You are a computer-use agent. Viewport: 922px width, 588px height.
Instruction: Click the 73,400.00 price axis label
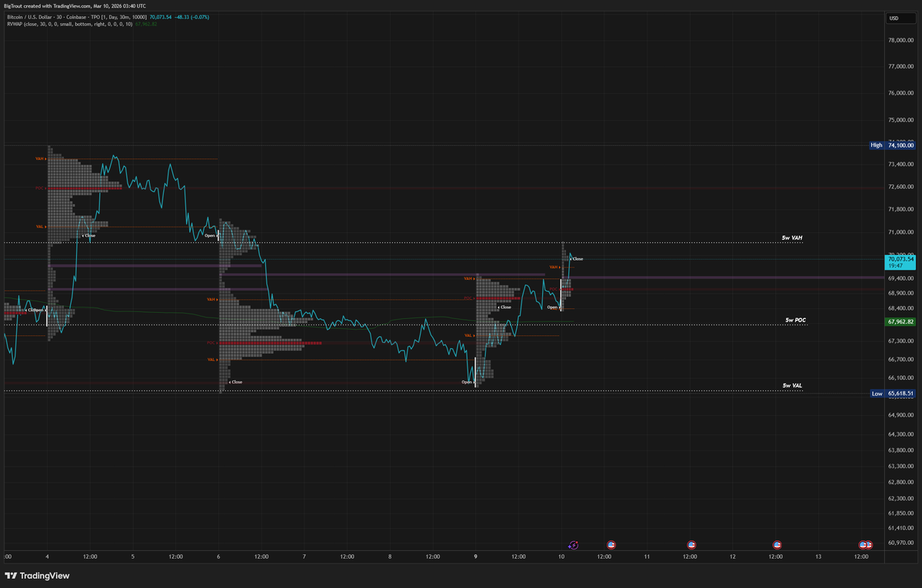tap(900, 164)
